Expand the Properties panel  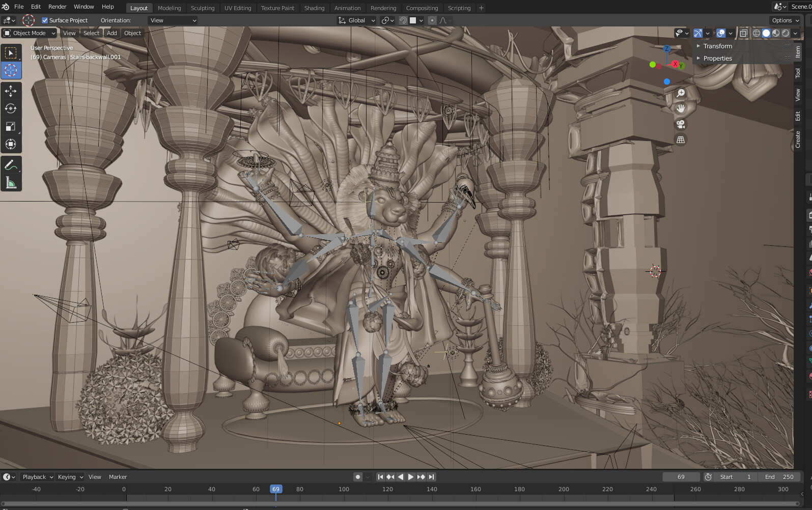click(717, 58)
